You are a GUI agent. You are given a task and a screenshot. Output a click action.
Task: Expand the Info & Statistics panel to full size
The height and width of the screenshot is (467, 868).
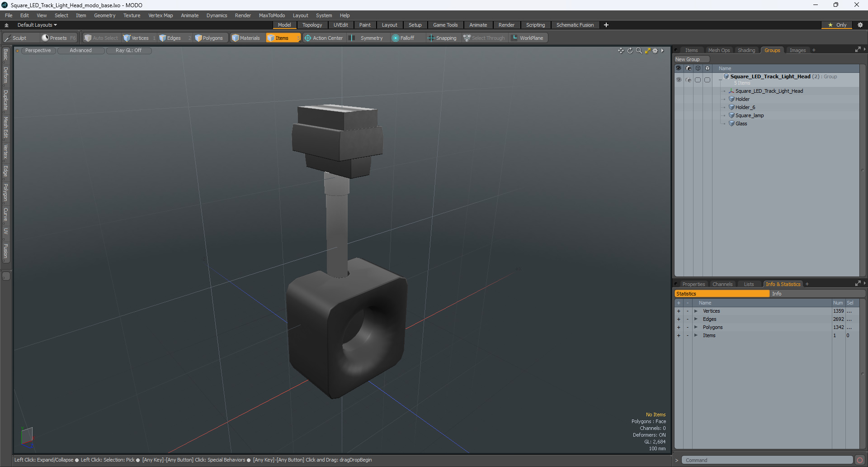858,284
